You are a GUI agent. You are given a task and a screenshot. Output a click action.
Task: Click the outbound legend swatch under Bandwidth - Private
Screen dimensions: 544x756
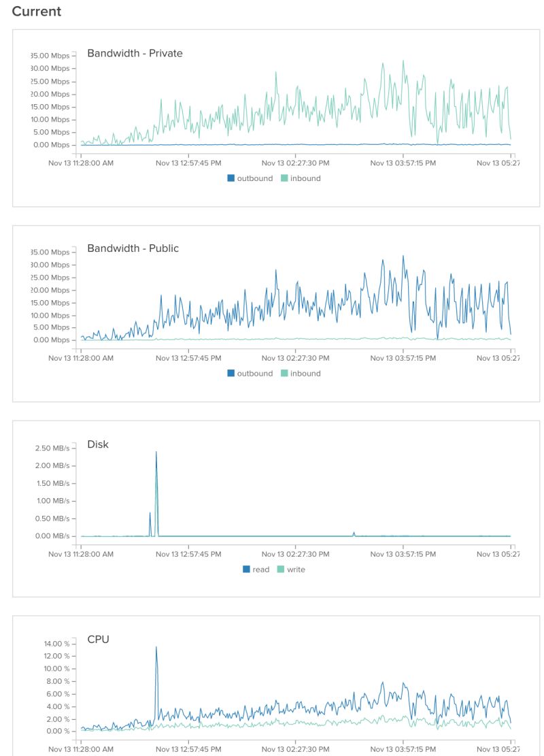click(x=230, y=178)
